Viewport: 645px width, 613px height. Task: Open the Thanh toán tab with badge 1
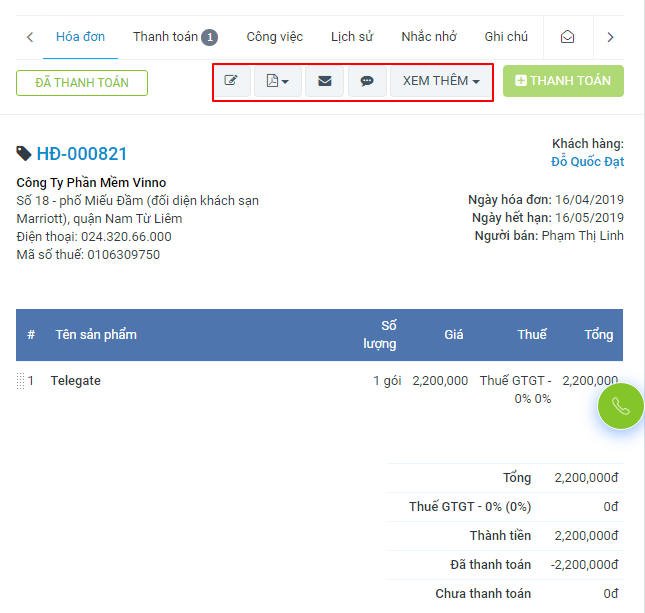(175, 37)
